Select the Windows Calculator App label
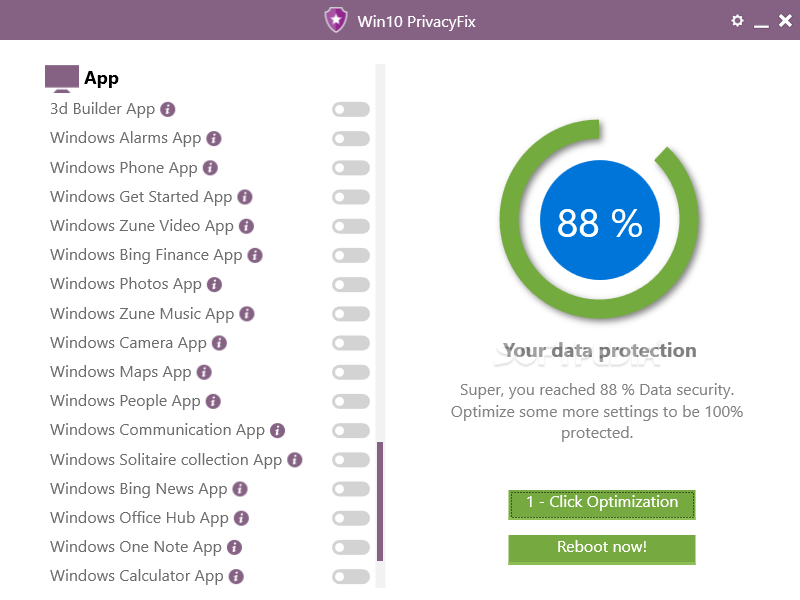 [x=137, y=576]
